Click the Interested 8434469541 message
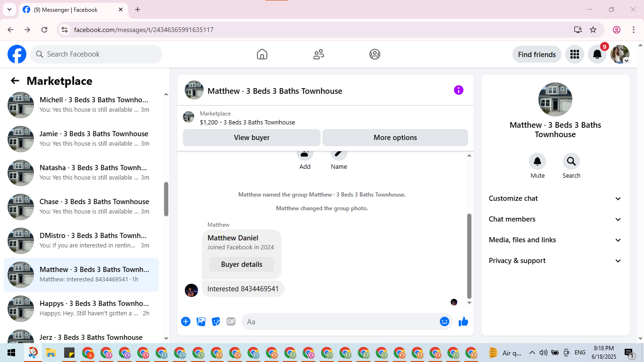644x362 pixels. (x=243, y=289)
